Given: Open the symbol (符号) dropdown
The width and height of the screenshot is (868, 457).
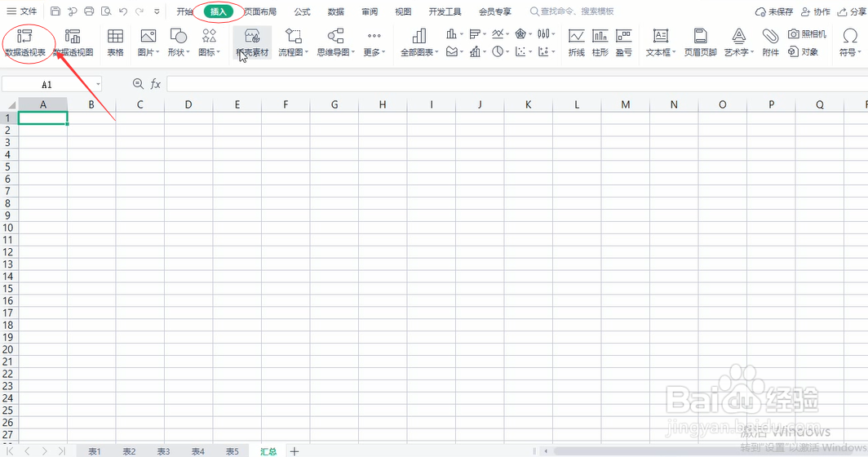Looking at the screenshot, I should point(850,43).
